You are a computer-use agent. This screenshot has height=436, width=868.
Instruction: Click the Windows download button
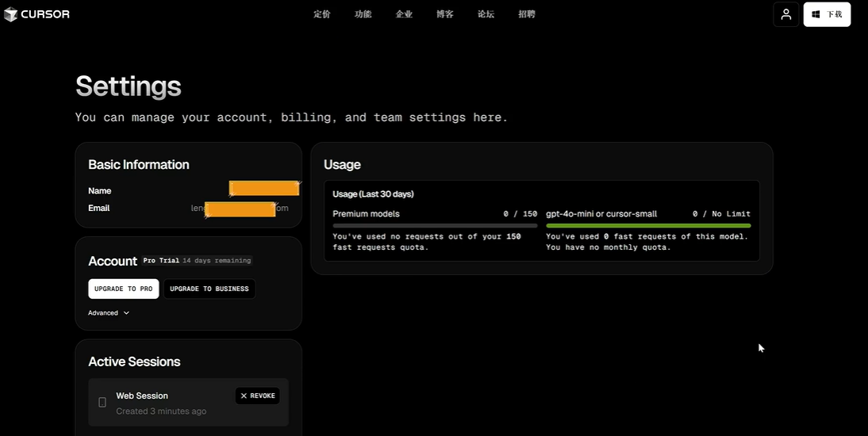pyautogui.click(x=827, y=14)
